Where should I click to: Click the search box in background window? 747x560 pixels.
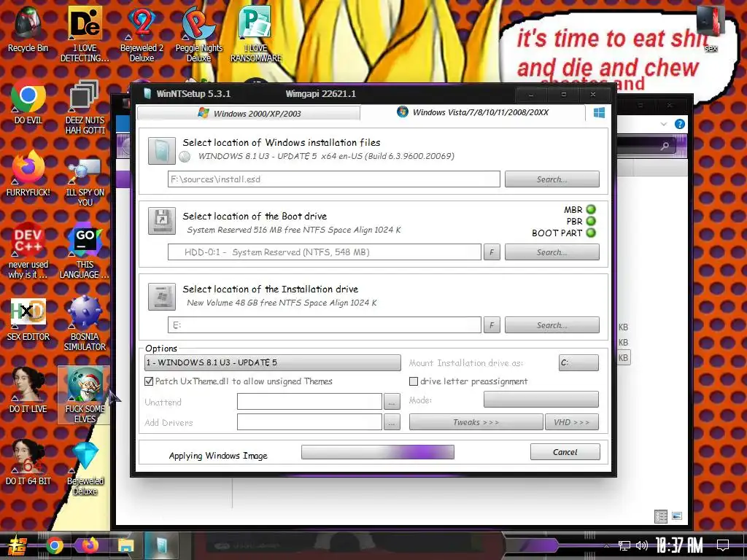[647, 146]
